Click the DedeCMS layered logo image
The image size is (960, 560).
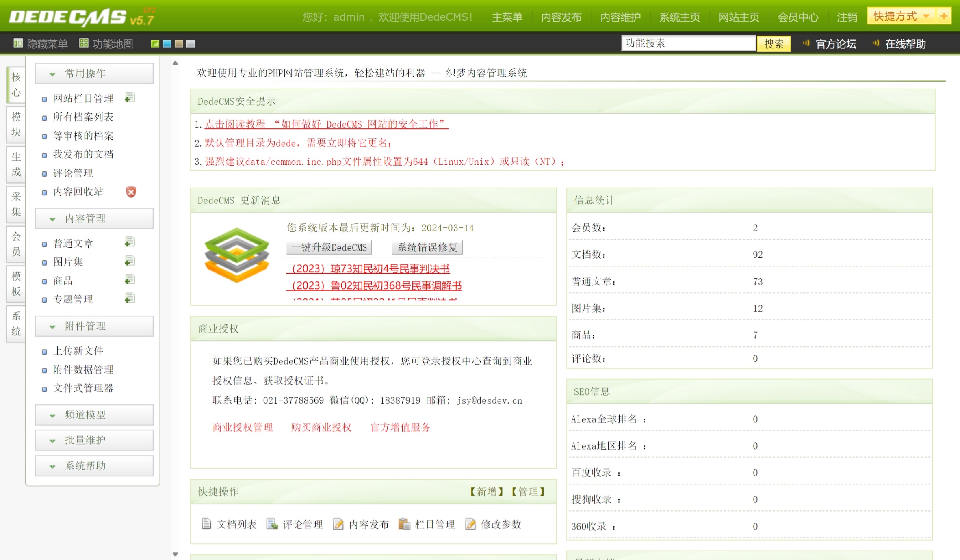click(237, 255)
